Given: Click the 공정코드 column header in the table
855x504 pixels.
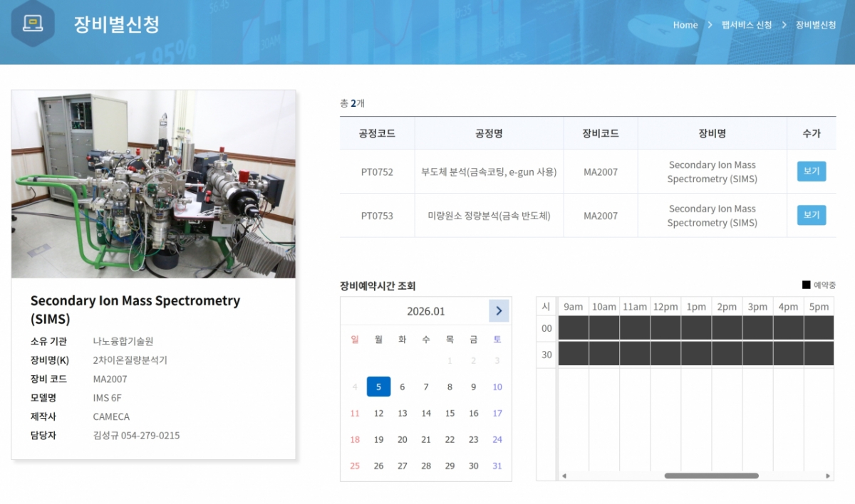Looking at the screenshot, I should pos(377,133).
